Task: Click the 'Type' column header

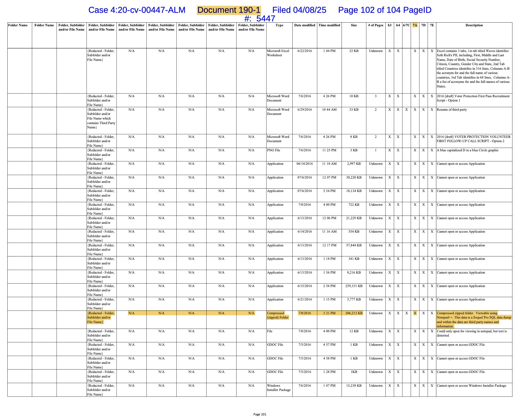Action: pos(279,25)
